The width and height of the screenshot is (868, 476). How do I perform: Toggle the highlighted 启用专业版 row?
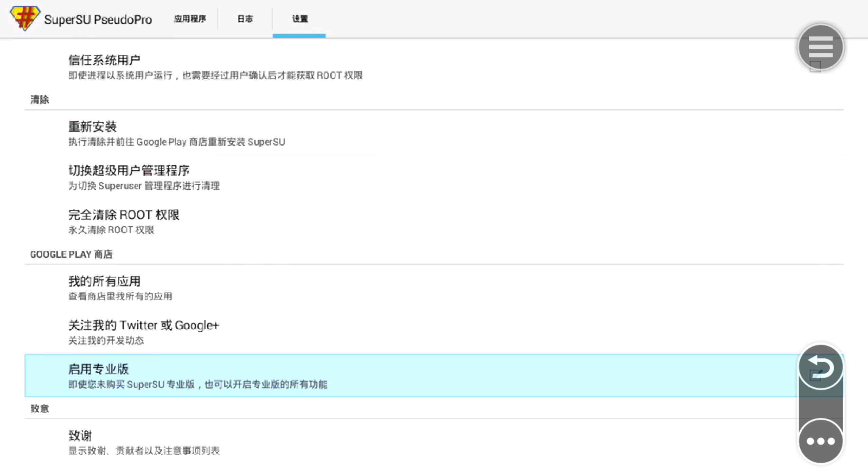(434, 375)
